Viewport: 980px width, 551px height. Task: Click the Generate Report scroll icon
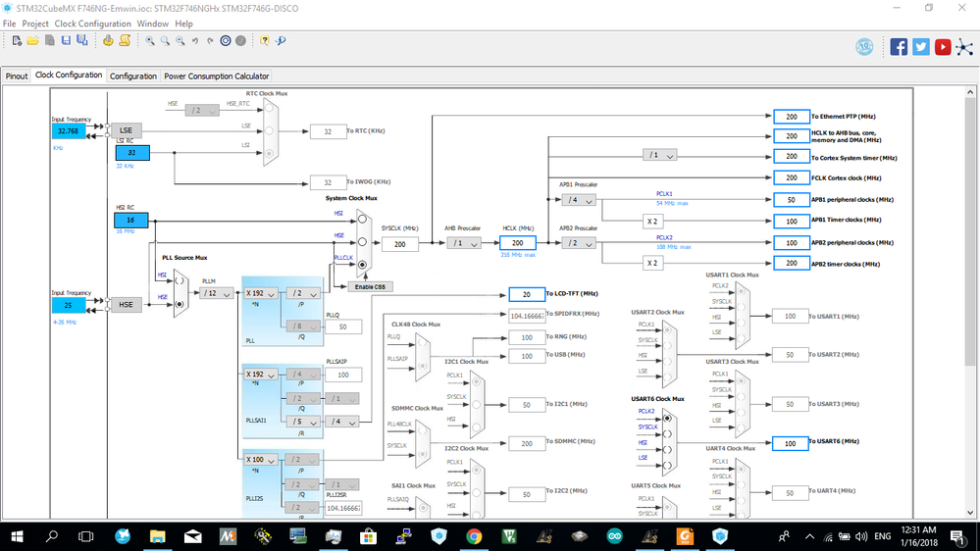pyautogui.click(x=125, y=40)
